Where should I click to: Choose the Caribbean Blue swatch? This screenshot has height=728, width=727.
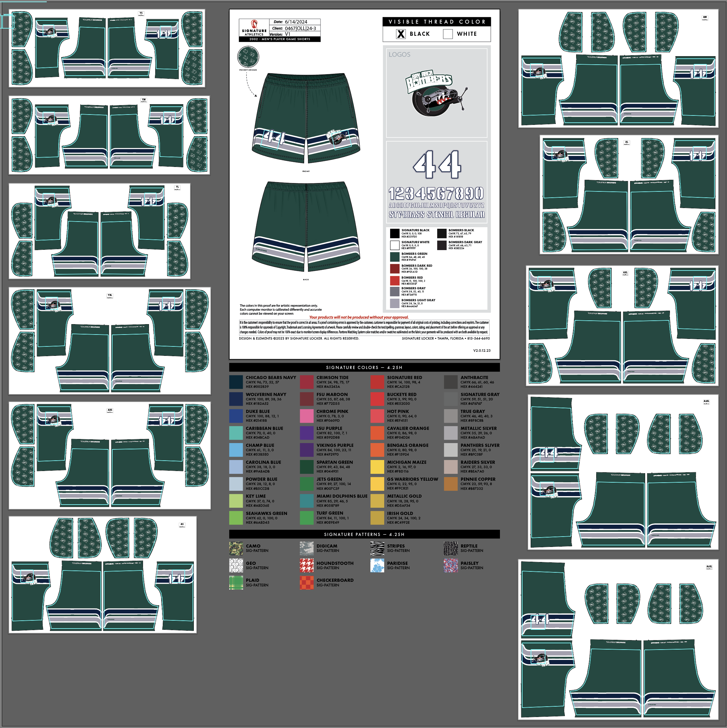(236, 433)
